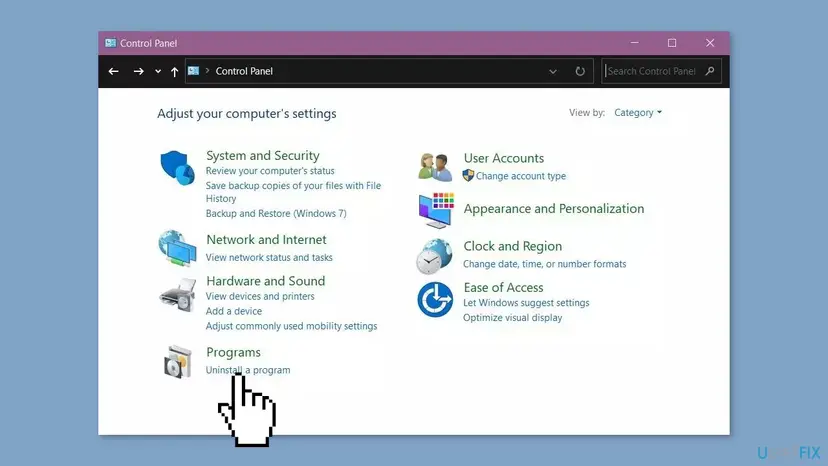
Task: Open the Programs heading link
Action: [233, 352]
